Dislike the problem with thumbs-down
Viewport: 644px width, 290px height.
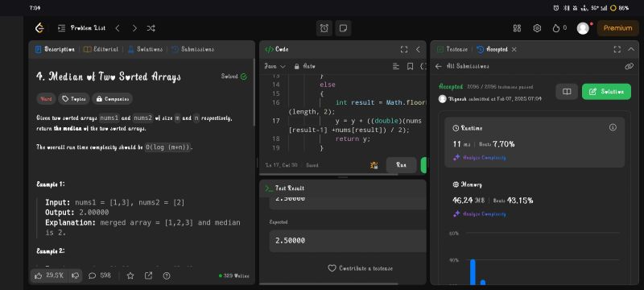[75, 275]
